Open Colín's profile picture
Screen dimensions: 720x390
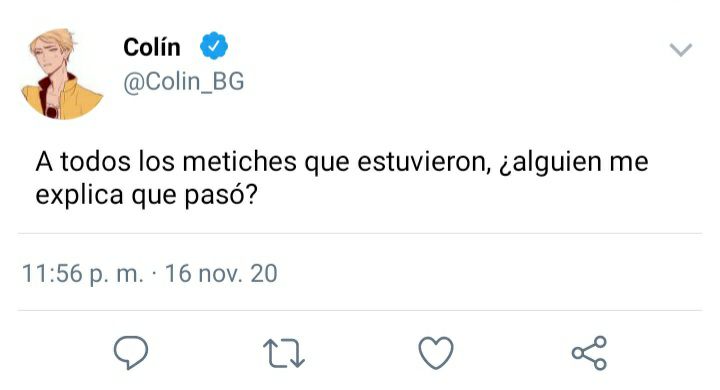(x=62, y=73)
